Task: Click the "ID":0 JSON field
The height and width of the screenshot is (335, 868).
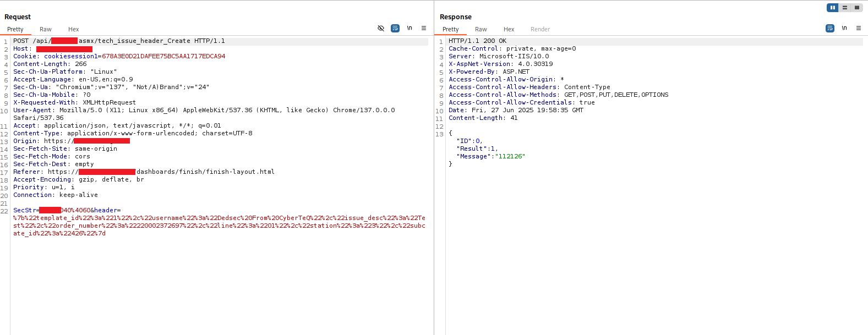Action: [x=469, y=141]
